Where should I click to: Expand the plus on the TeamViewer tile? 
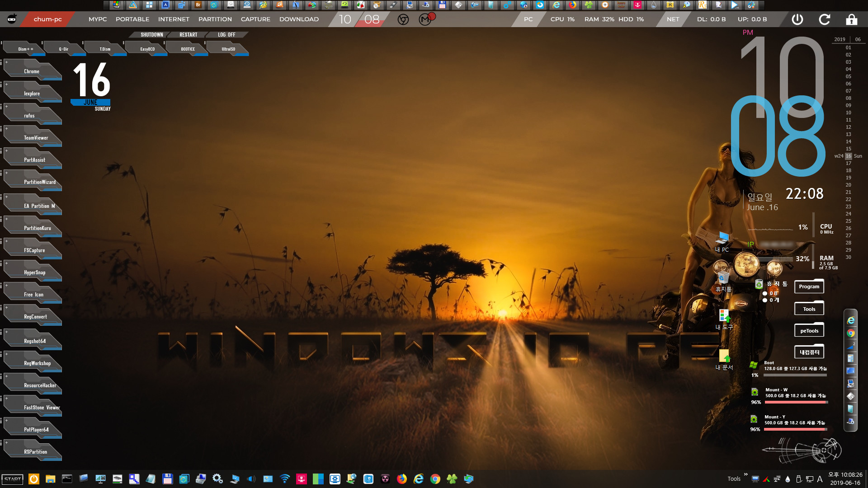[x=6, y=128]
